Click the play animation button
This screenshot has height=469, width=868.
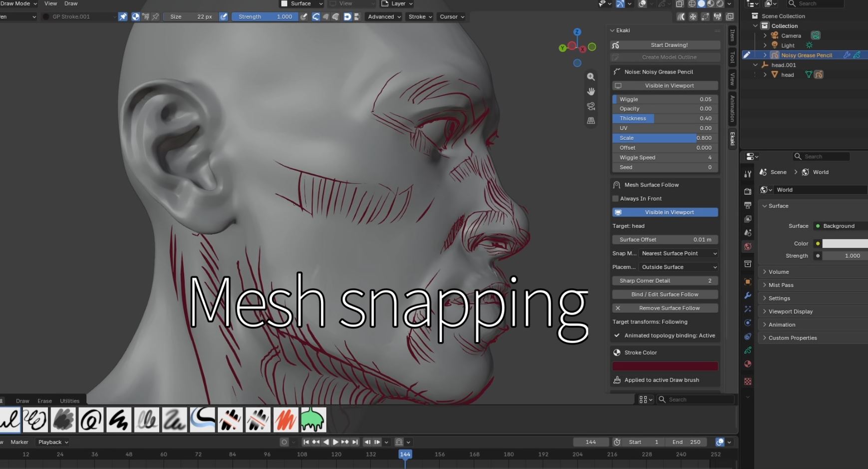click(335, 442)
